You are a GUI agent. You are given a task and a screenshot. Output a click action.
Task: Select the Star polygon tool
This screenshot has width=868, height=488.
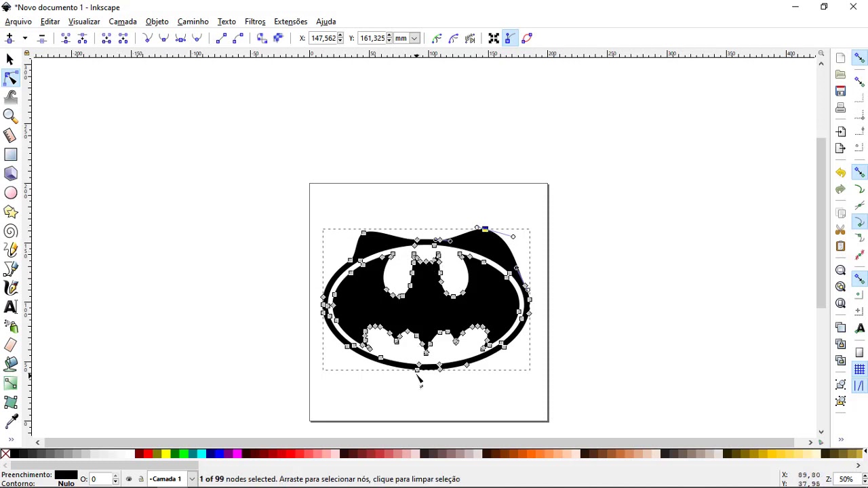click(x=10, y=212)
